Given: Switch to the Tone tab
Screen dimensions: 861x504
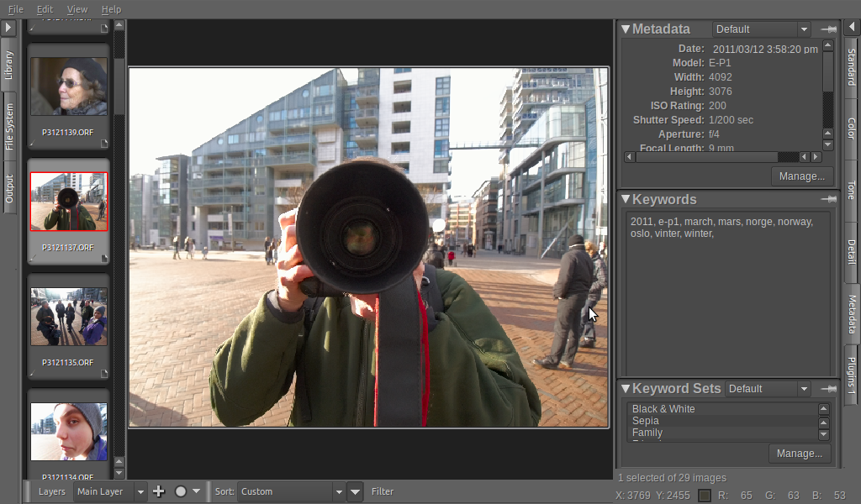Looking at the screenshot, I should [x=852, y=191].
